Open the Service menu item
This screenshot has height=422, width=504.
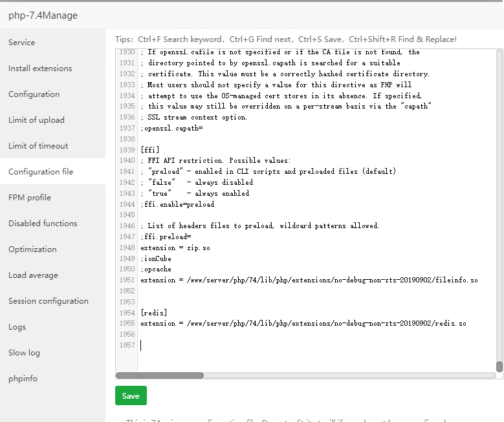(x=22, y=43)
